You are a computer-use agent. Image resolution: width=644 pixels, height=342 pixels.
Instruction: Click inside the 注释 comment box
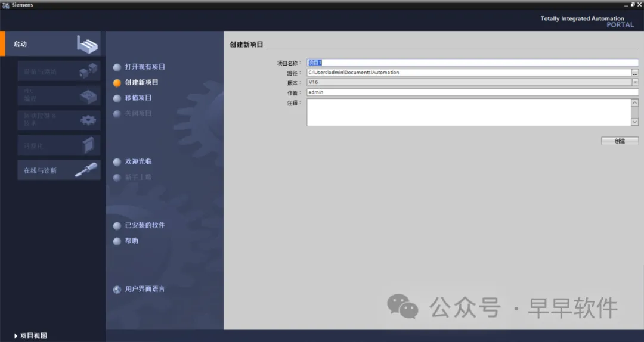pyautogui.click(x=469, y=112)
